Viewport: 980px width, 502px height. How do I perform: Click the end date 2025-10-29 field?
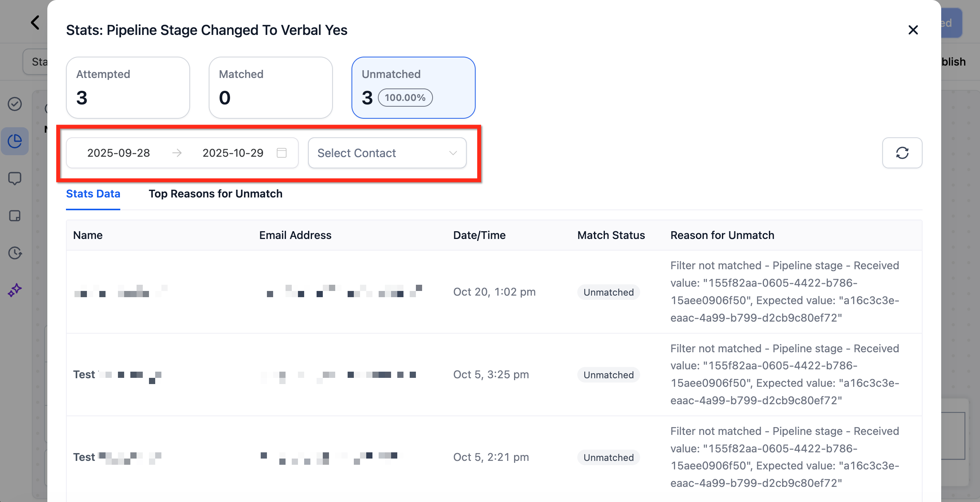coord(233,153)
